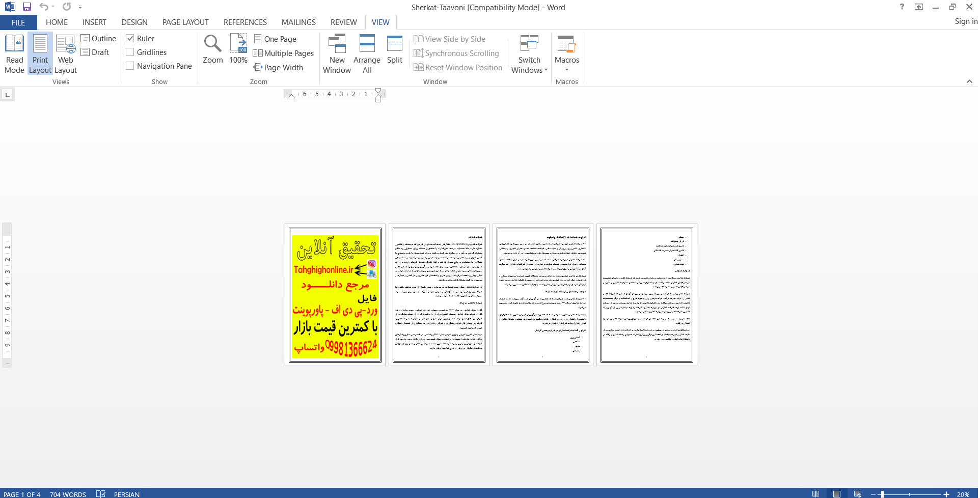
Task: Open Ribbon Display Options
Action: pos(919,7)
